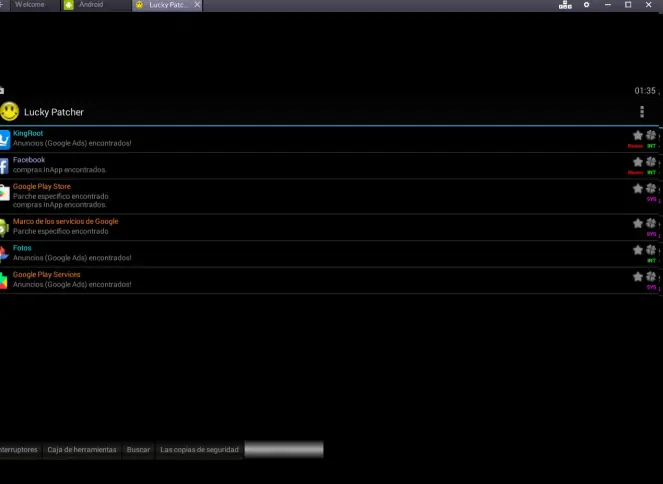
Task: Click the clover icon in Fotos row
Action: (651, 250)
